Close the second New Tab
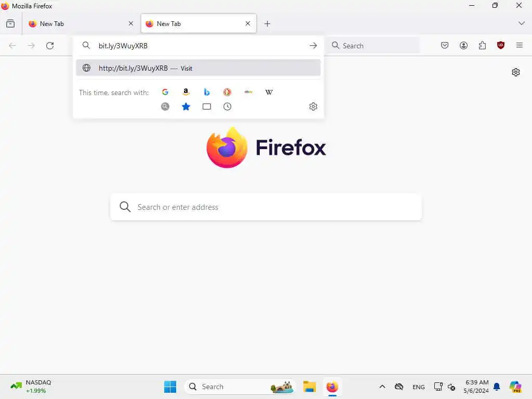 tap(248, 23)
